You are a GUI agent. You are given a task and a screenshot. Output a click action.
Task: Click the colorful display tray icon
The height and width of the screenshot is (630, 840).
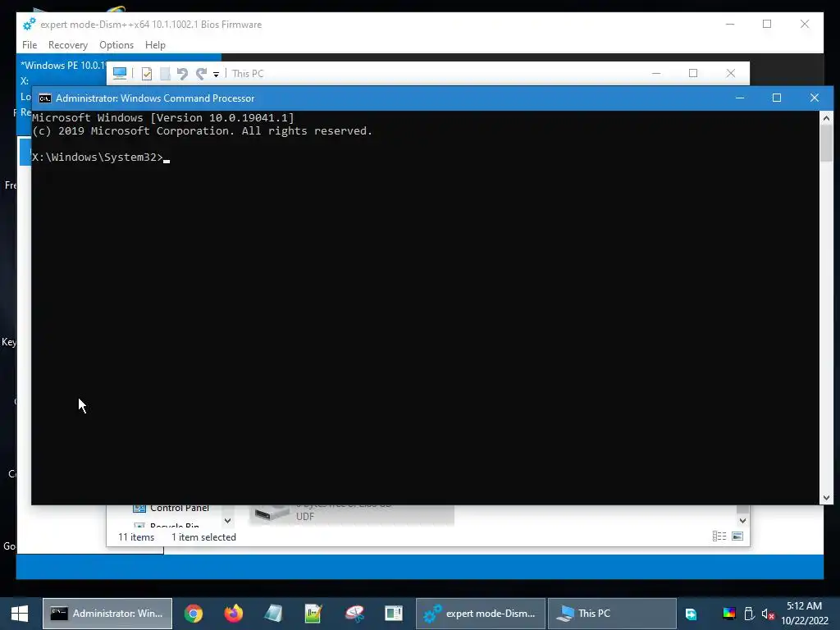pyautogui.click(x=729, y=614)
